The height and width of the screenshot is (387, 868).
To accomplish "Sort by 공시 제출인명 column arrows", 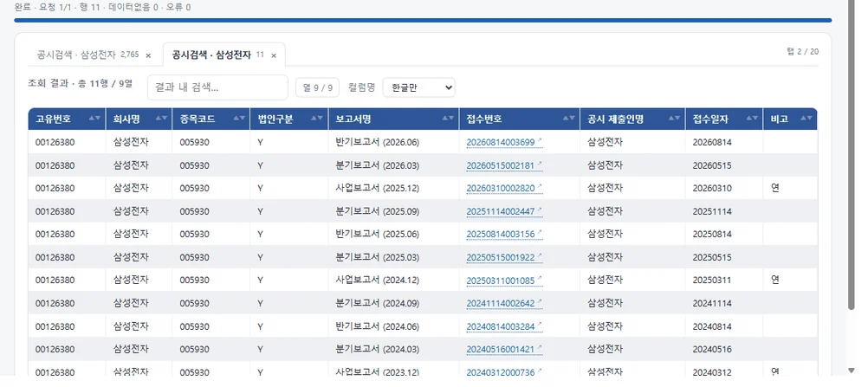I will [674, 119].
